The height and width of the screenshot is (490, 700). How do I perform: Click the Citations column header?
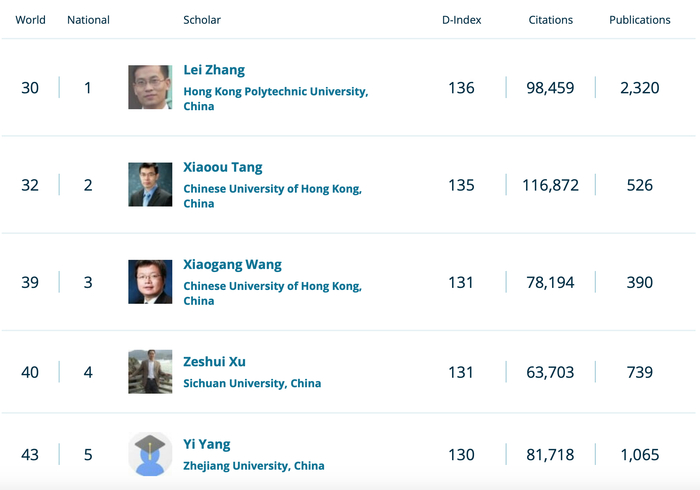(x=551, y=20)
